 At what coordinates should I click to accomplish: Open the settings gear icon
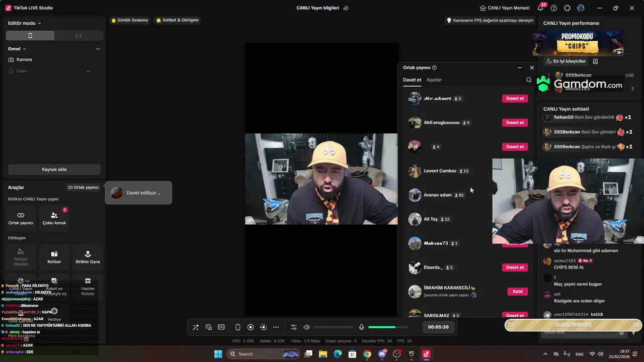point(567,8)
